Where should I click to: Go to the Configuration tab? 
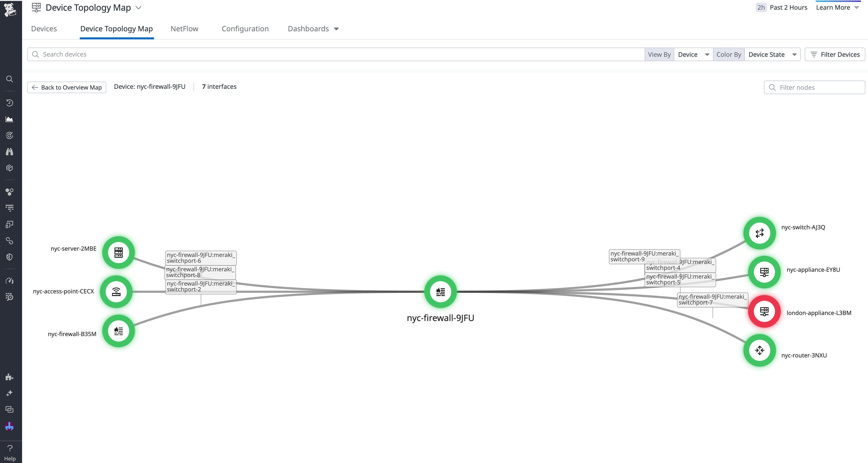pos(245,29)
